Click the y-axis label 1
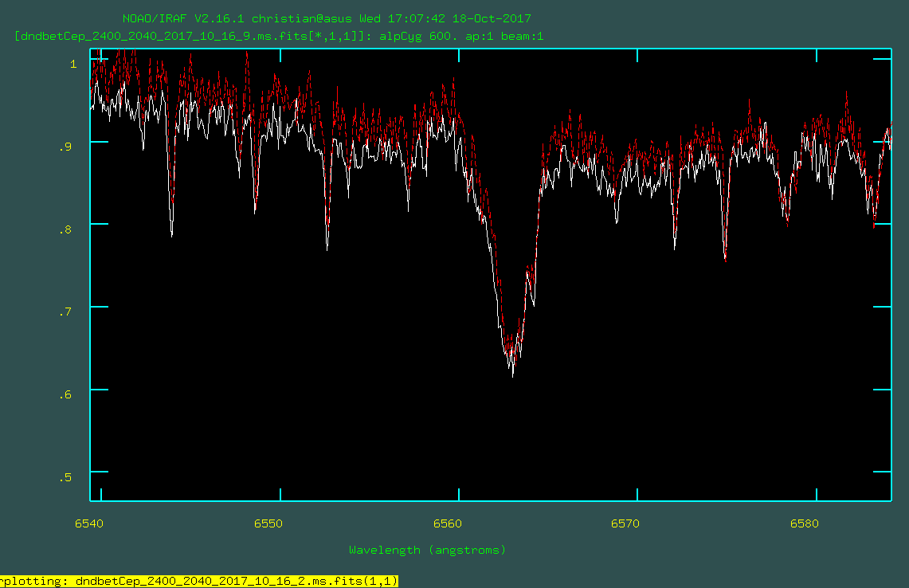Image resolution: width=909 pixels, height=588 pixels. point(74,63)
